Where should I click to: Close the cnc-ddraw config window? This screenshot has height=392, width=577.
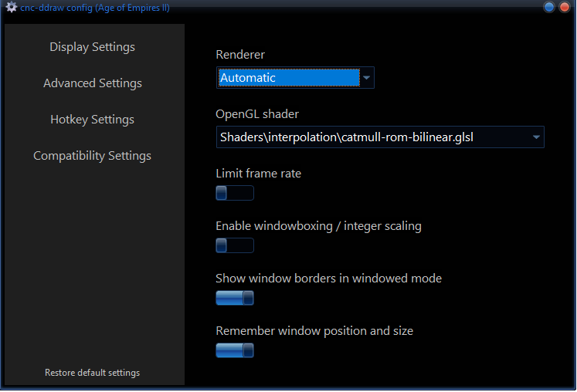564,8
